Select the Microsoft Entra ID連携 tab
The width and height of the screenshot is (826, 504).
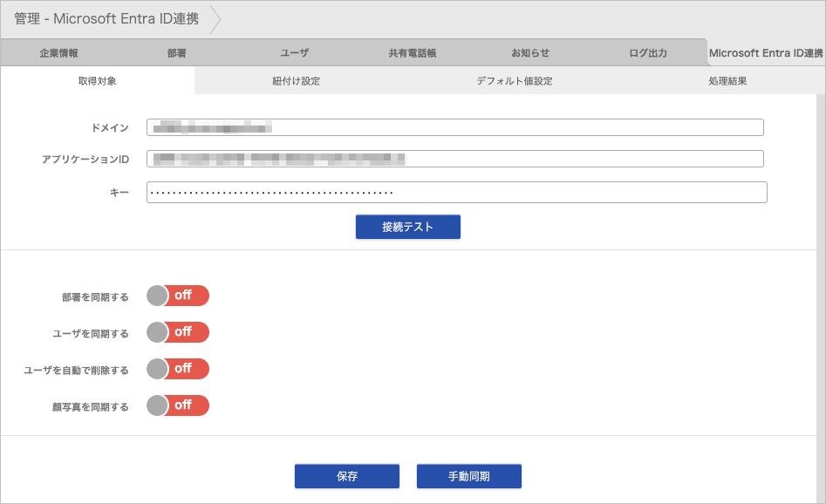tap(766, 52)
